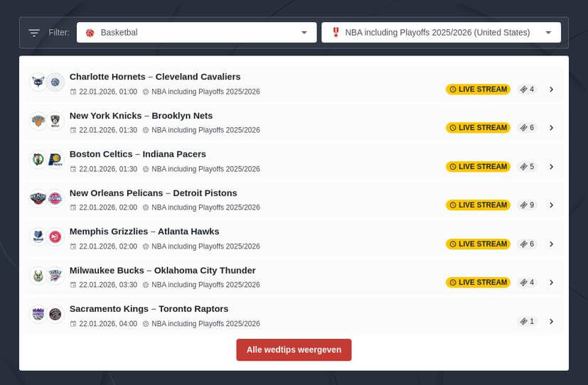588x385 pixels.
Task: Click the Memphis Grizzlies team logo
Action: 38,237
